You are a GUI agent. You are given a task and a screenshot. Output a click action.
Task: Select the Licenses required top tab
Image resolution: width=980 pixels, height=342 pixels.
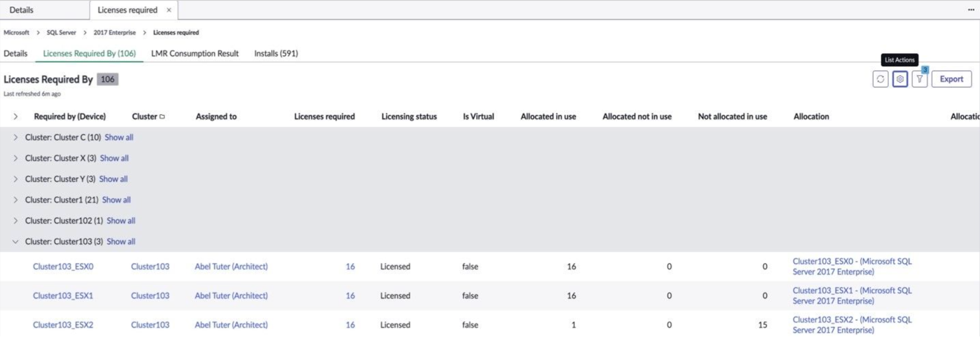[127, 10]
